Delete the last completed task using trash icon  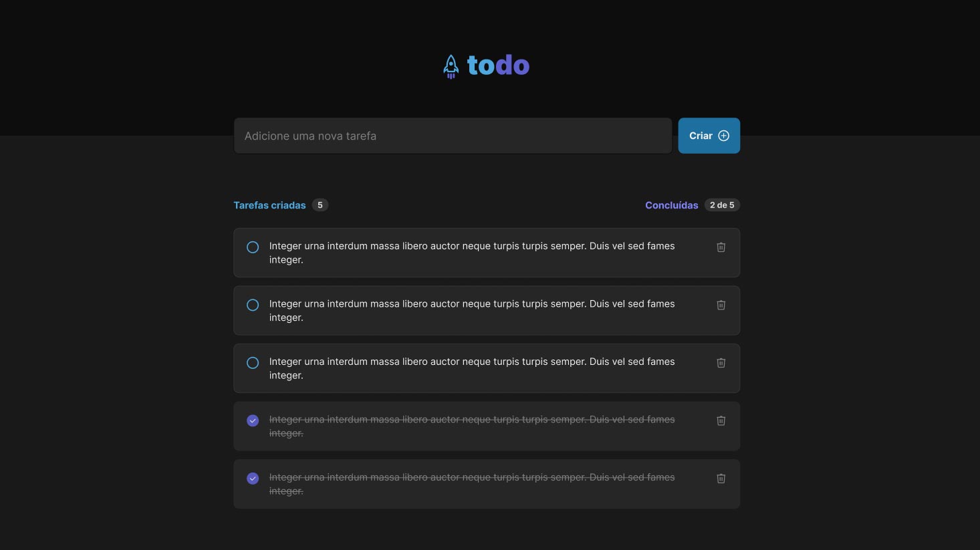coord(721,478)
